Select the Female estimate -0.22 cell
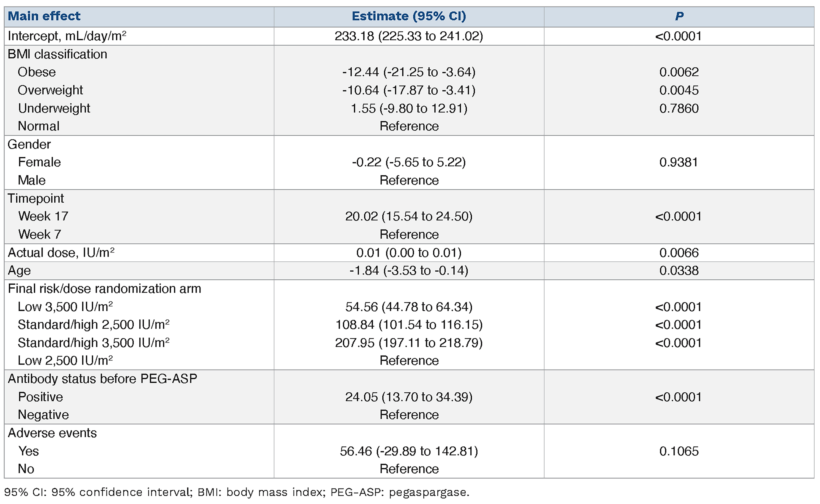This screenshot has height=504, width=820. [409, 162]
